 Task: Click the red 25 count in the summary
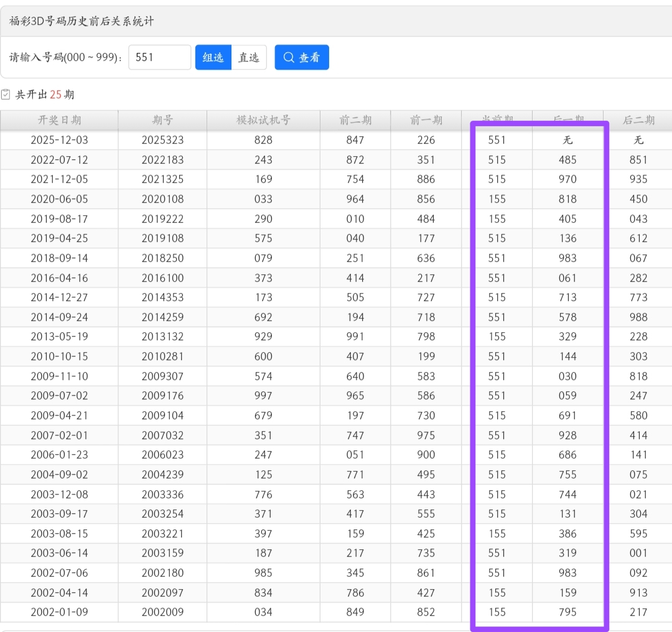56,95
